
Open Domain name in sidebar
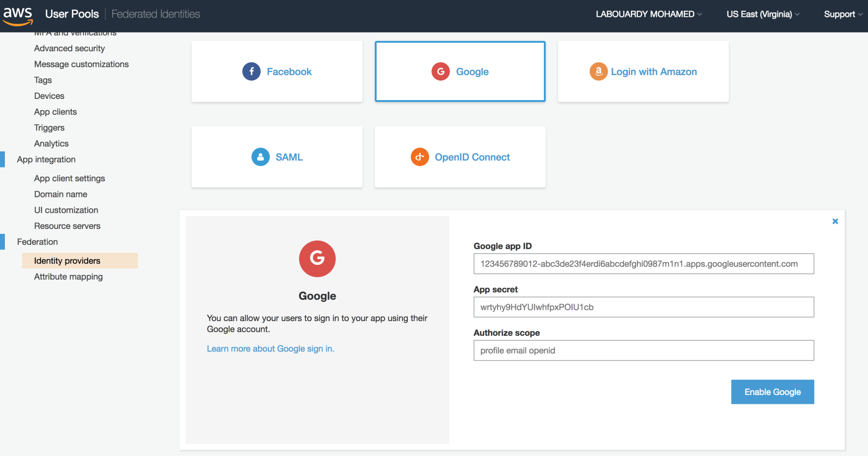61,194
